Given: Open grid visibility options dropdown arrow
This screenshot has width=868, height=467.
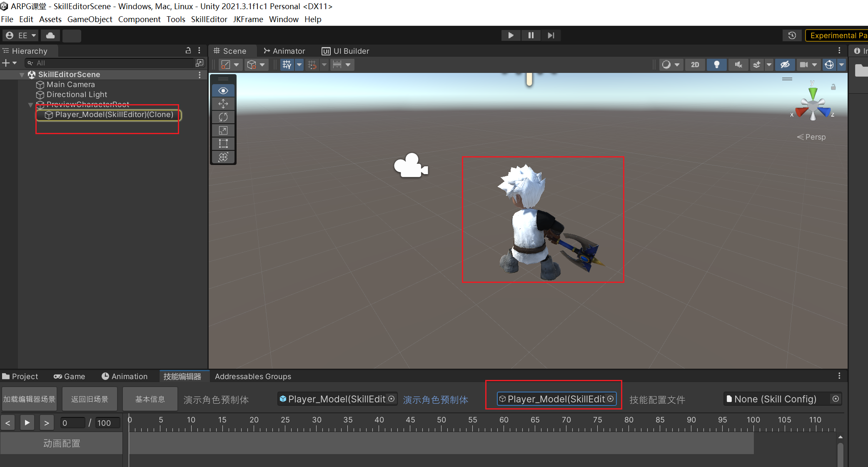Looking at the screenshot, I should coord(299,65).
